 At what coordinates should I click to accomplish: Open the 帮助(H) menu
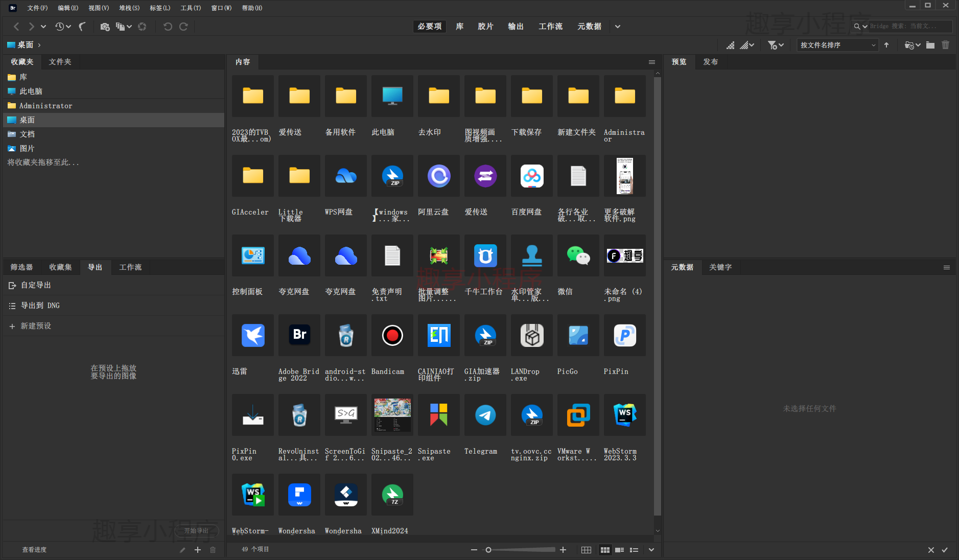click(252, 8)
